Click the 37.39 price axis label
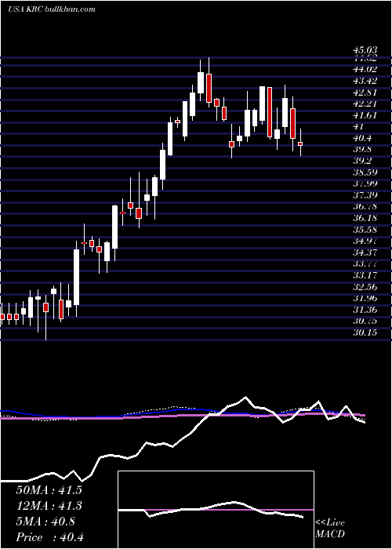 pyautogui.click(x=365, y=195)
